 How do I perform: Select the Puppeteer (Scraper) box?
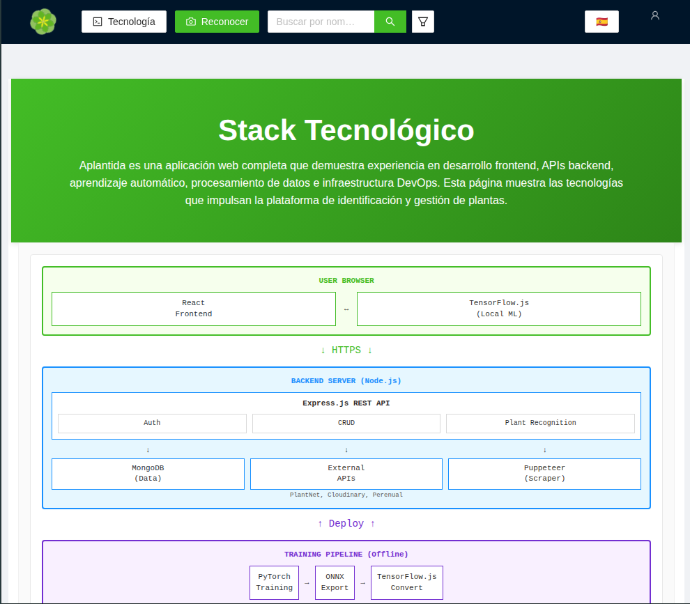[x=544, y=473]
